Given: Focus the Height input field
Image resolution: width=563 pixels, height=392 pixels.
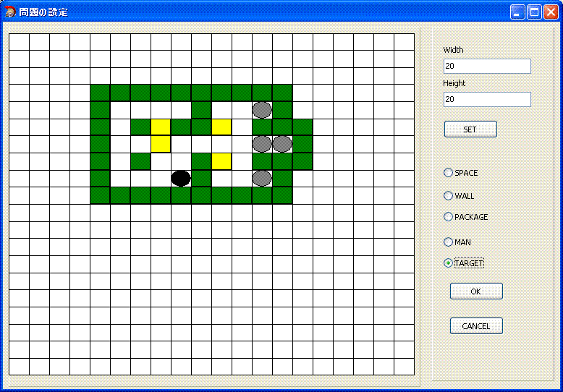Looking at the screenshot, I should 487,99.
